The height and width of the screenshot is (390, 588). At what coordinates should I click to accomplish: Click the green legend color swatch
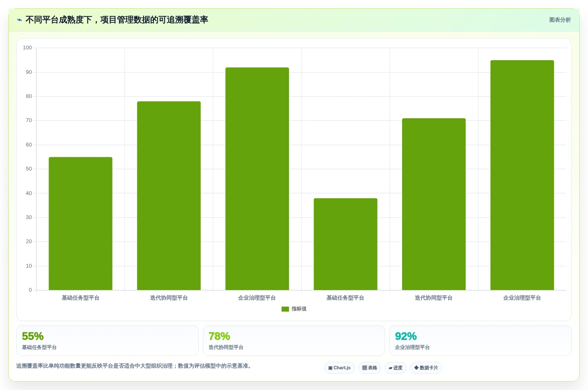pyautogui.click(x=285, y=309)
